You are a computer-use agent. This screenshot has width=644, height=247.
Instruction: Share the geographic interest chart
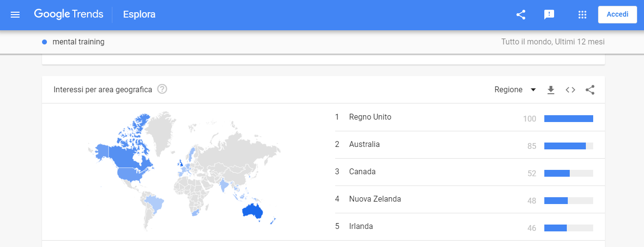click(x=590, y=90)
